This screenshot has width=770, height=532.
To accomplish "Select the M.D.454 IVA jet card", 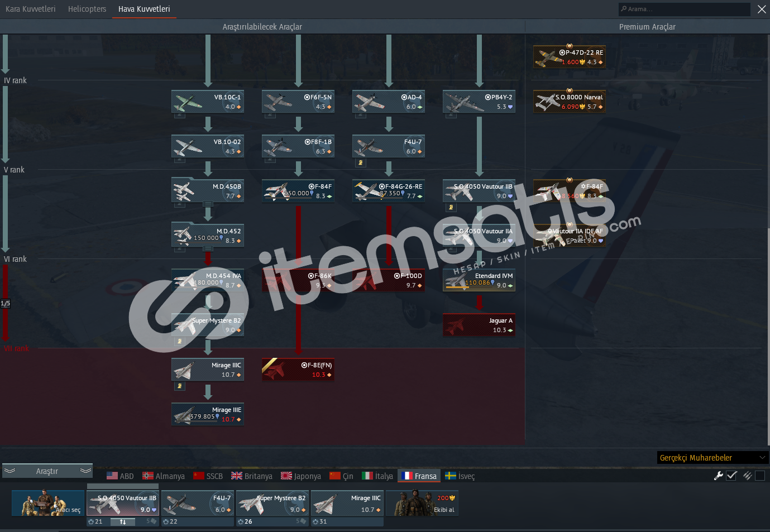I will (208, 280).
